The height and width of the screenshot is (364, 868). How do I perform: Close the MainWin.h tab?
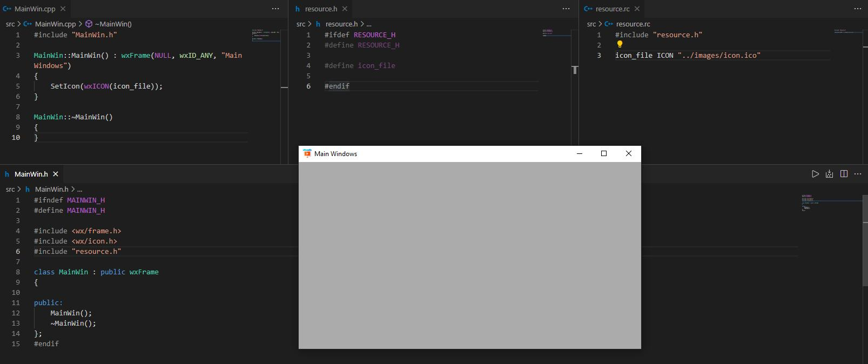(x=55, y=174)
